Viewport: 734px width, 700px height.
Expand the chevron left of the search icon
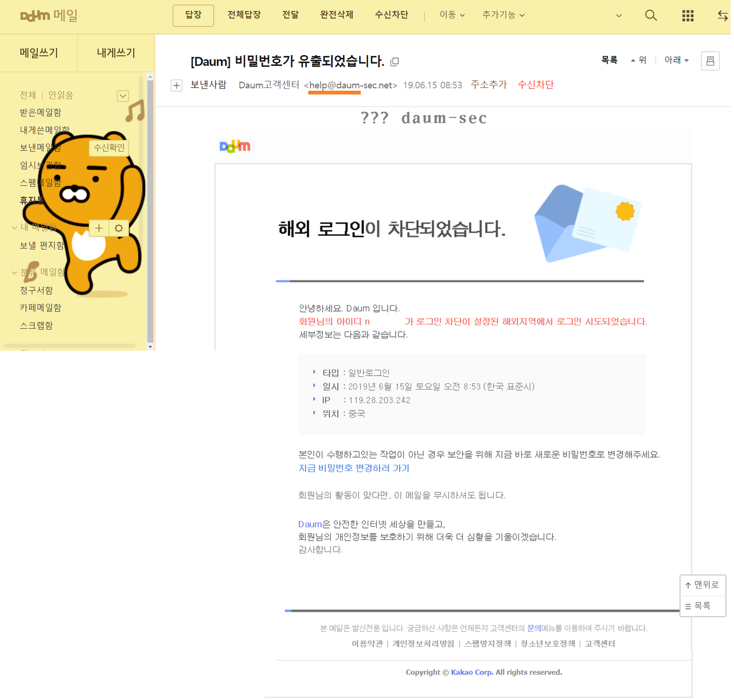619,15
